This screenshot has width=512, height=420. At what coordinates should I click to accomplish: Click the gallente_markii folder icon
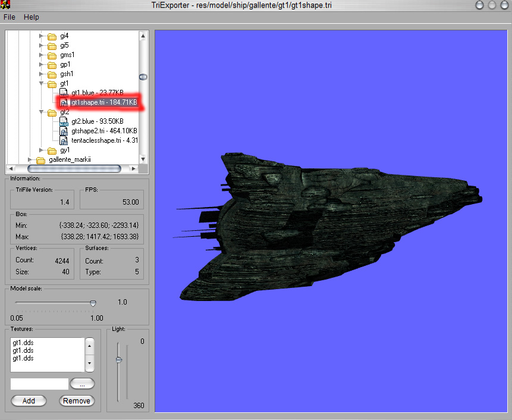click(x=40, y=160)
